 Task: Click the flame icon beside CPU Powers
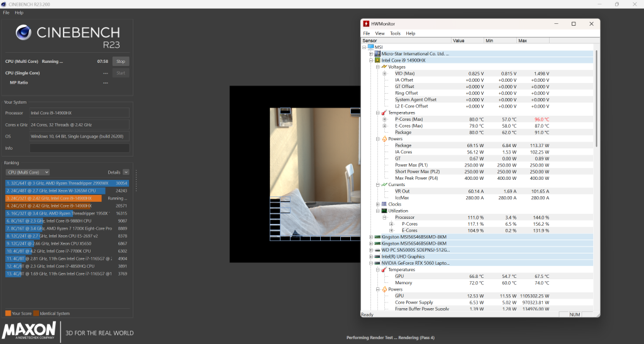click(x=384, y=139)
